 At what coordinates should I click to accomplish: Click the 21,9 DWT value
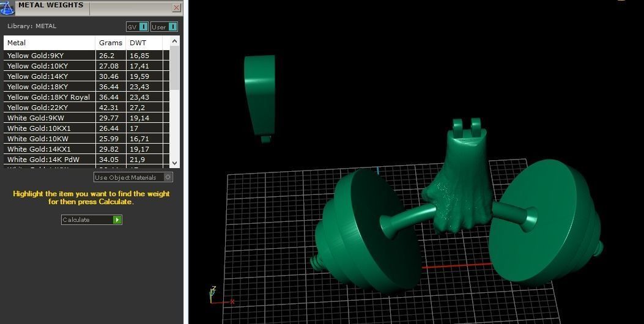pos(137,160)
